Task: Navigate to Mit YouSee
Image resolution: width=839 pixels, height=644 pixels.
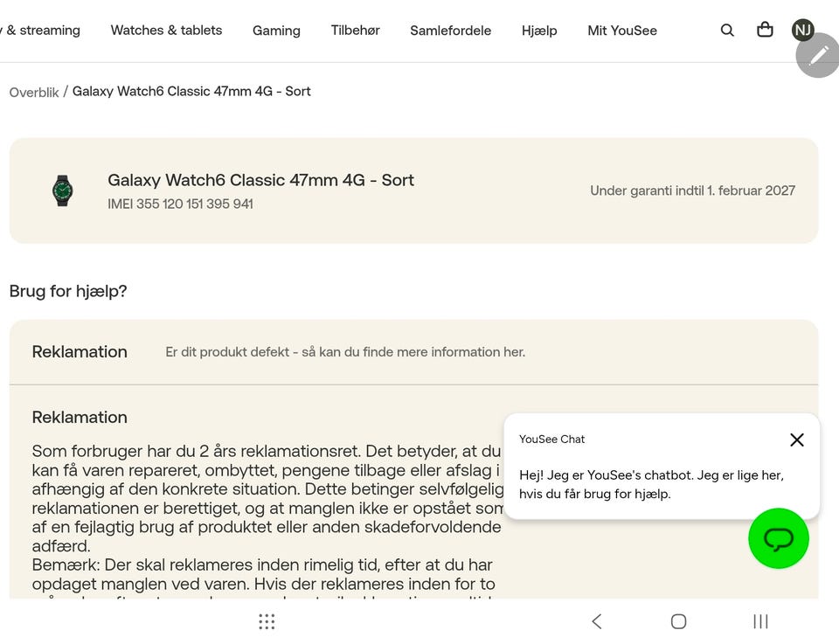Action: coord(622,31)
